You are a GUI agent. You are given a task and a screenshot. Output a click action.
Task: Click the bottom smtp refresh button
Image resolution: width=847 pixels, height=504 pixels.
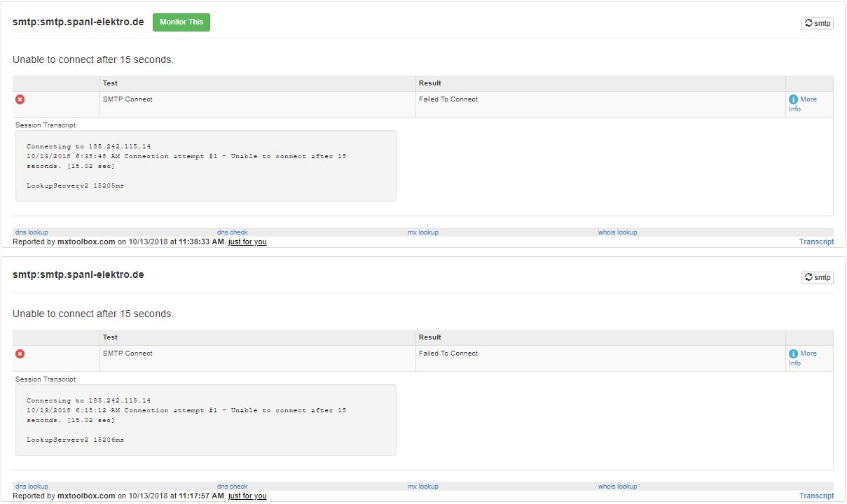[x=817, y=277]
